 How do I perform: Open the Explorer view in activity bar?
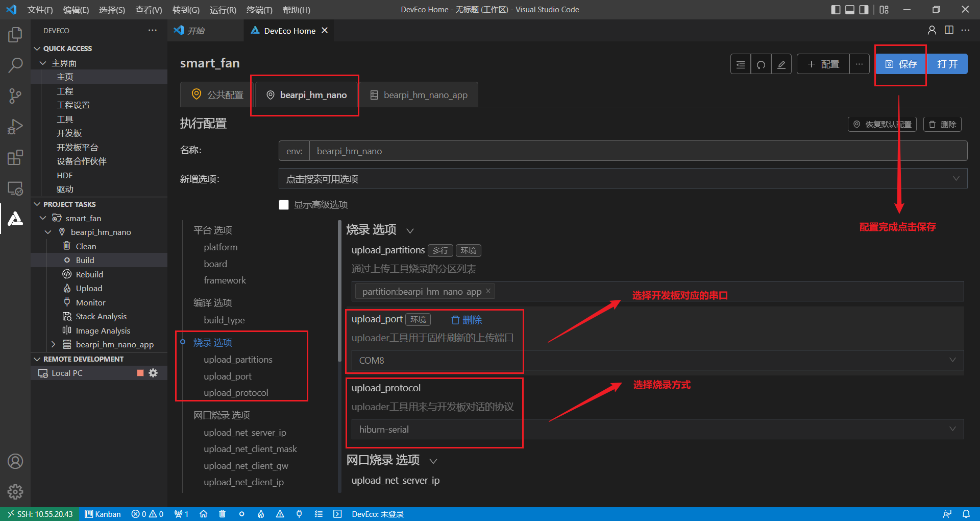tap(15, 35)
